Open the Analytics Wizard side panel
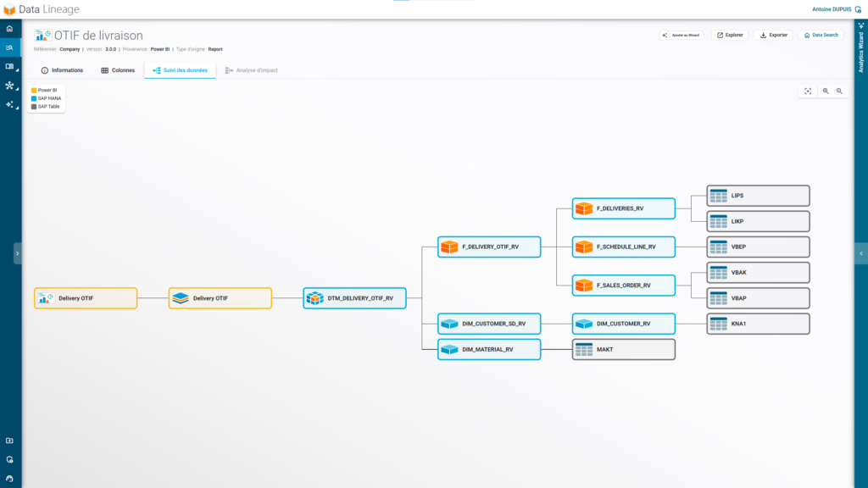Screen dimensions: 868x488 tap(862, 51)
